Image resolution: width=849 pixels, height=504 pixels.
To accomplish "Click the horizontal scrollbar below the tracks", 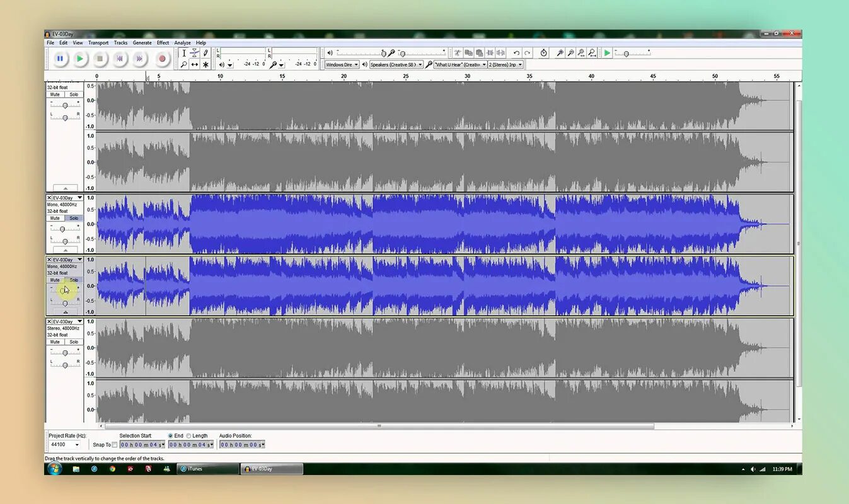I will (379, 426).
